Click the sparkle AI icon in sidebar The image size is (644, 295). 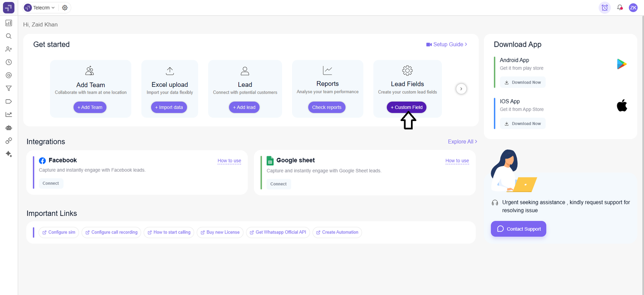coord(8,154)
